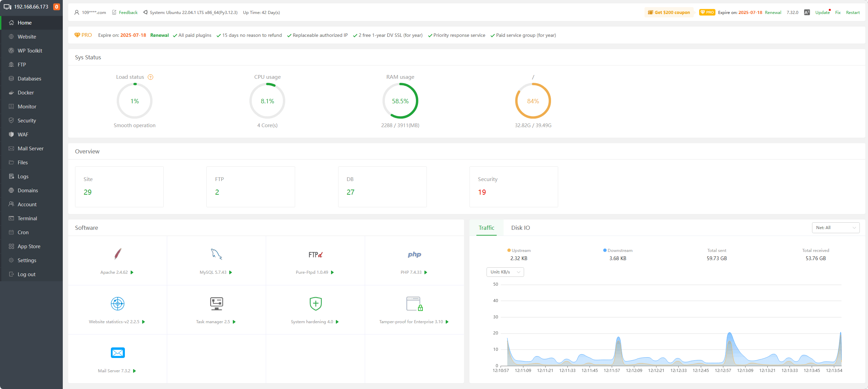The image size is (868, 389).
Task: Click play arrow next to Apache 2.4.62
Action: point(132,272)
